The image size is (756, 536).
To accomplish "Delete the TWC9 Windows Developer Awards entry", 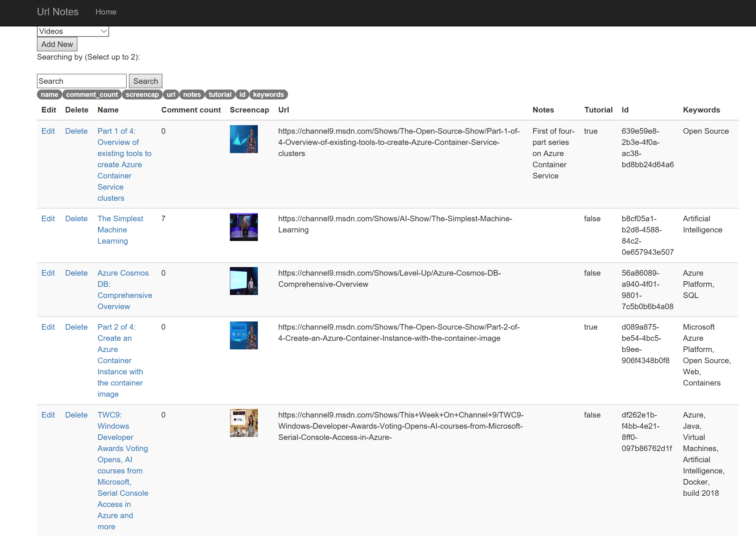I will 76,415.
